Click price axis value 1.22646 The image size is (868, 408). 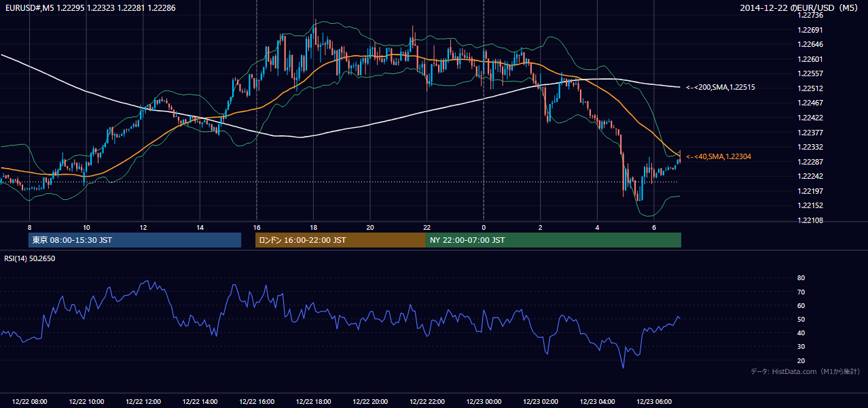pyautogui.click(x=812, y=44)
